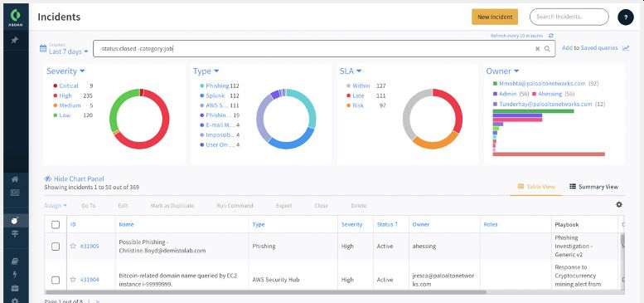Open the Dashboards & Reports sidebar icon
The image size is (644, 303).
click(x=15, y=193)
